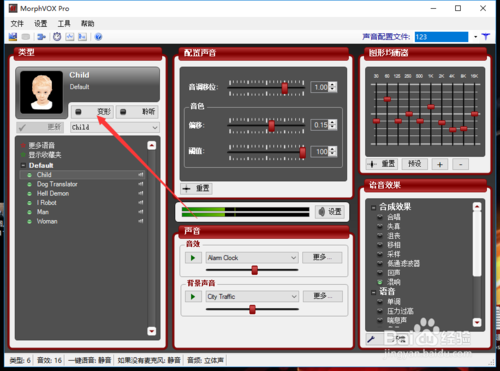
Task: Open the 帮助 menu
Action: point(88,23)
